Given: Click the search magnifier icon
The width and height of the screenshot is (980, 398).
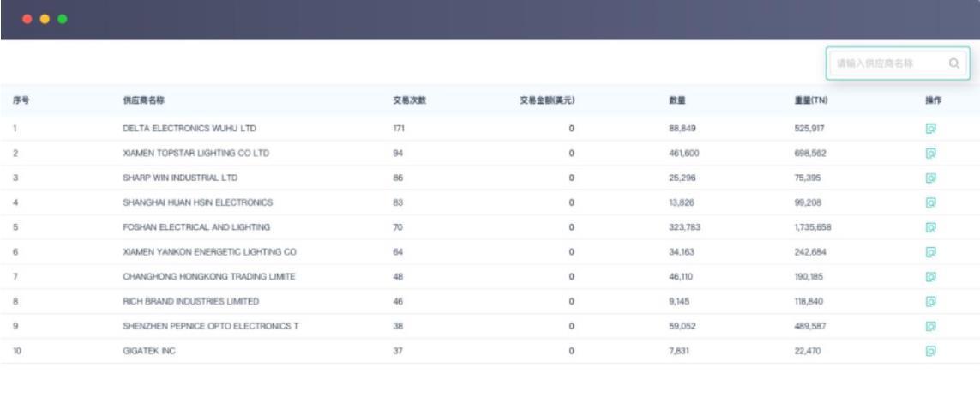Looking at the screenshot, I should 953,63.
